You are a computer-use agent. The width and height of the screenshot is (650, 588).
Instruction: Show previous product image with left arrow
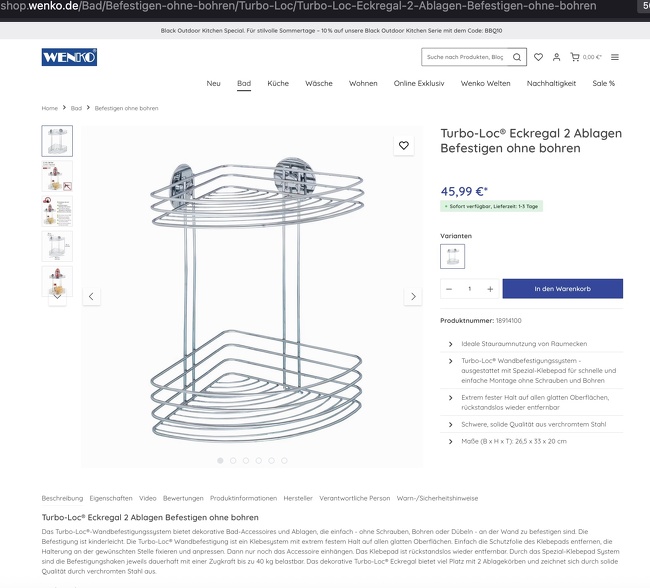(x=91, y=296)
